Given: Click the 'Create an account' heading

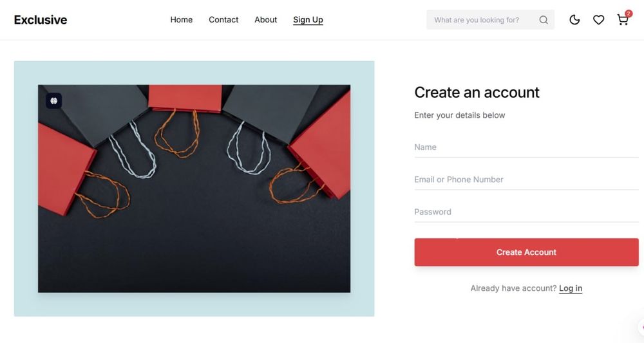Looking at the screenshot, I should pyautogui.click(x=477, y=93).
